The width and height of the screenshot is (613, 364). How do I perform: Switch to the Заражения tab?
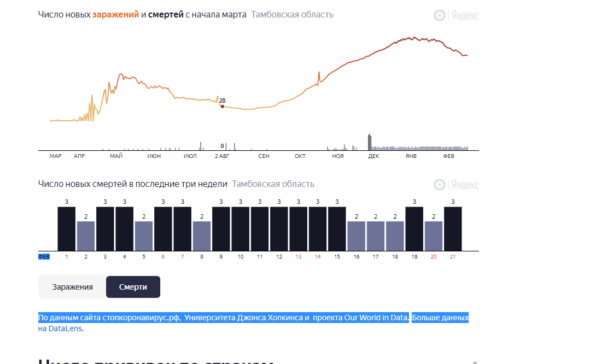72,287
